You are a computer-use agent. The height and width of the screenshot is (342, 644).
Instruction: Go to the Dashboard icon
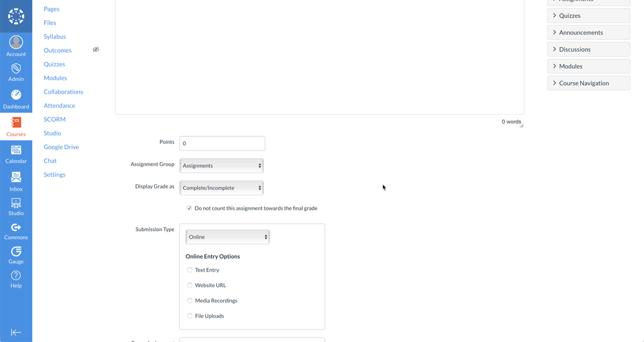point(16,96)
